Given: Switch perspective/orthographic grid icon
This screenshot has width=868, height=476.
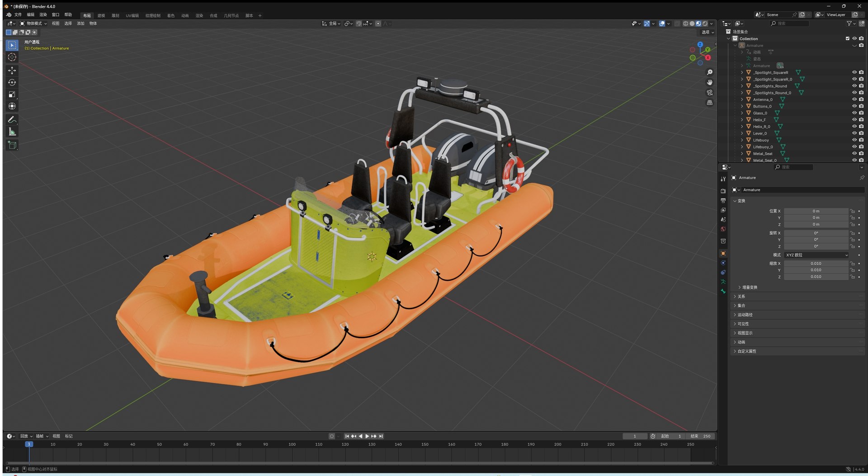Looking at the screenshot, I should (710, 103).
